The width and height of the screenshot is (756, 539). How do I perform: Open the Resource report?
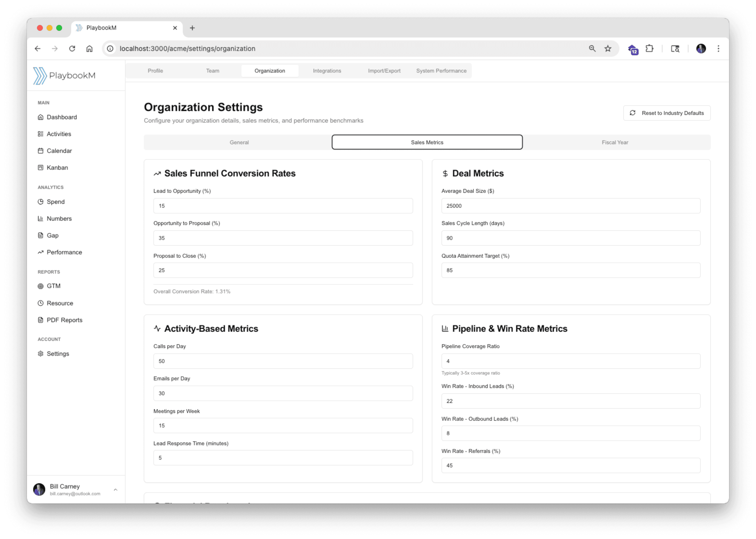[59, 303]
